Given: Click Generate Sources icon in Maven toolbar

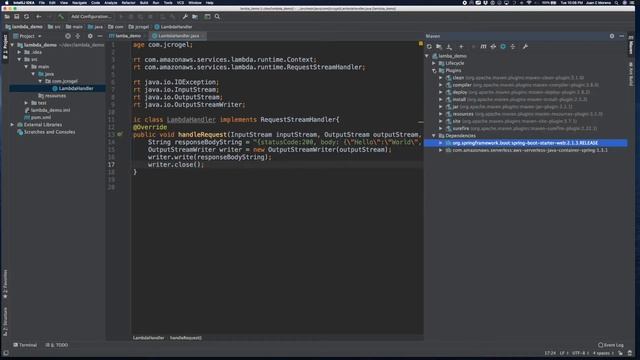Looking at the screenshot, I should pyautogui.click(x=439, y=47).
